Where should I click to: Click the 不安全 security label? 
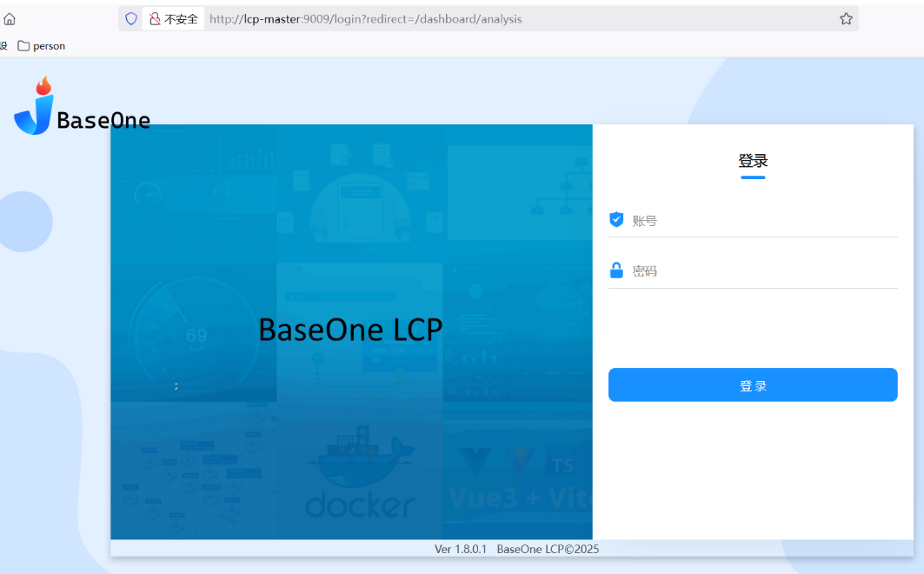click(181, 19)
